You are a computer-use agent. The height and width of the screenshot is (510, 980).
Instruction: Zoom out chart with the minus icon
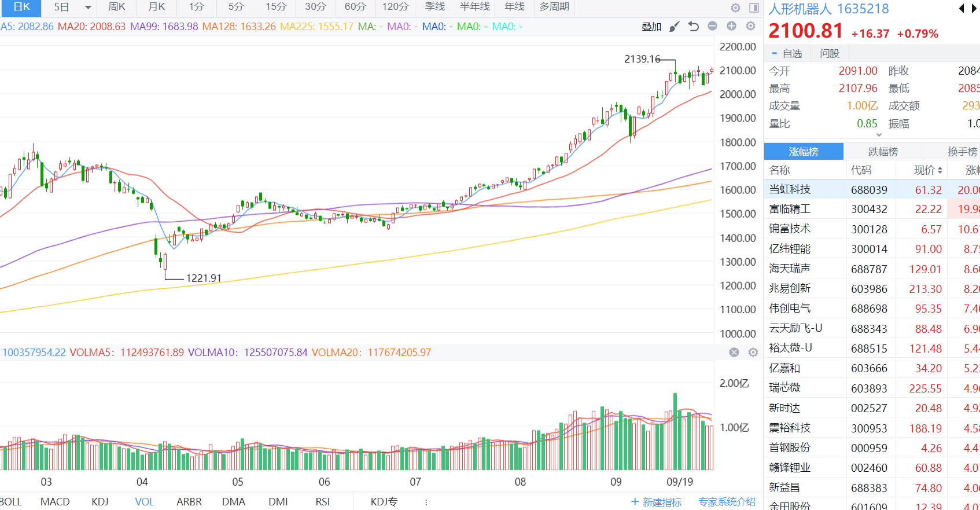[712, 26]
